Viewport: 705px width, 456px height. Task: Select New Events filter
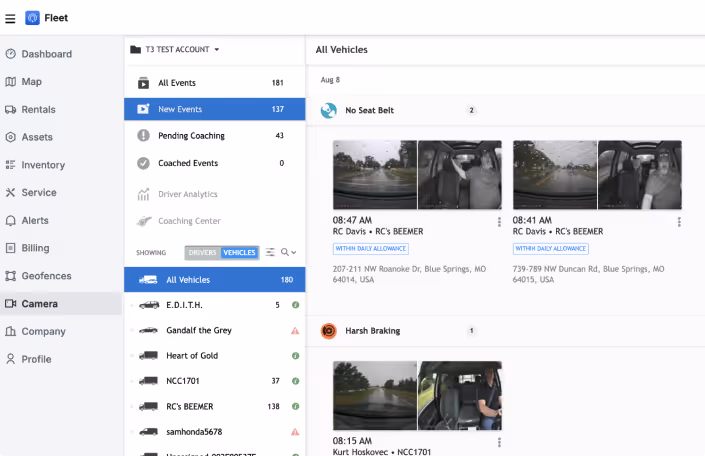pyautogui.click(x=214, y=109)
